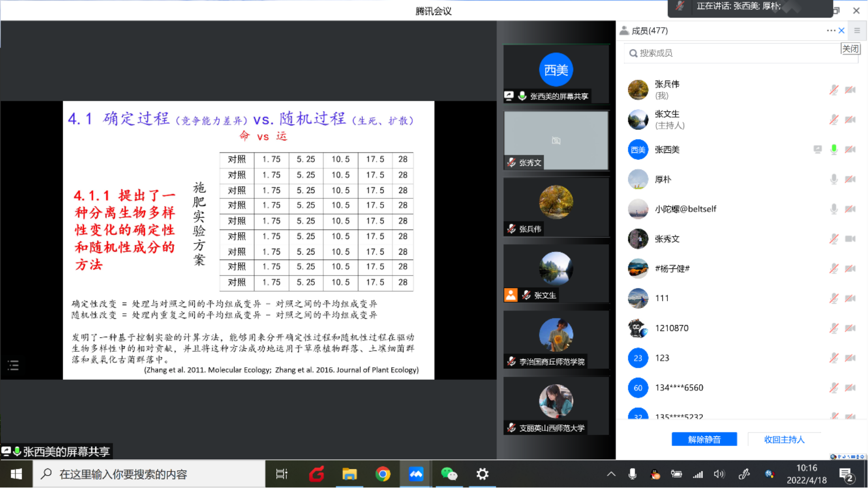This screenshot has height=488, width=868.
Task: Expand hidden system tray icons chevron
Action: click(611, 474)
